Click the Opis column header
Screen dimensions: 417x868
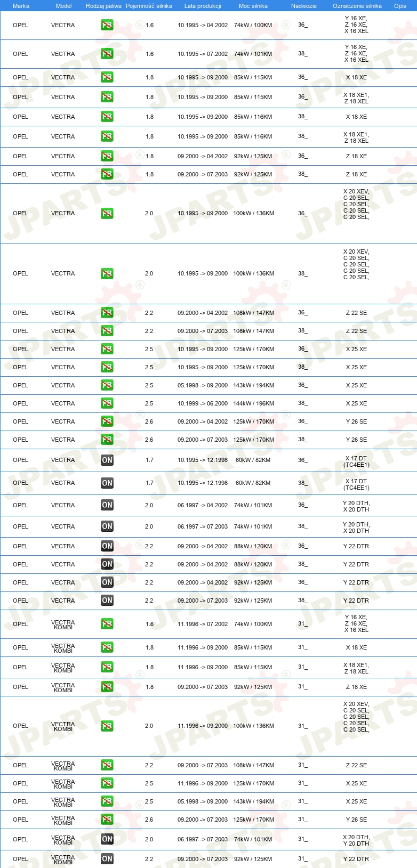pyautogui.click(x=400, y=6)
